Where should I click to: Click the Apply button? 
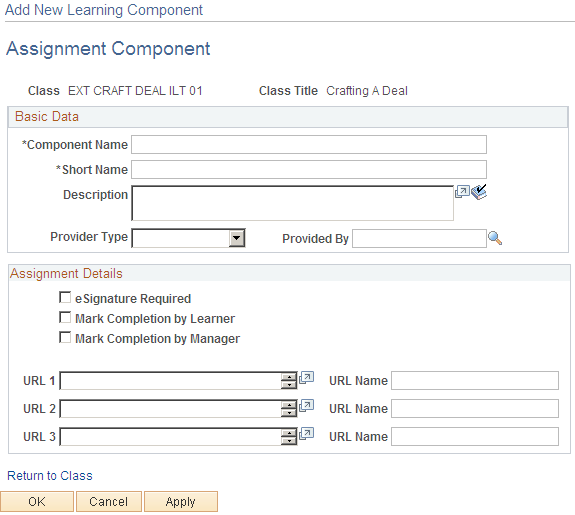[x=181, y=501]
